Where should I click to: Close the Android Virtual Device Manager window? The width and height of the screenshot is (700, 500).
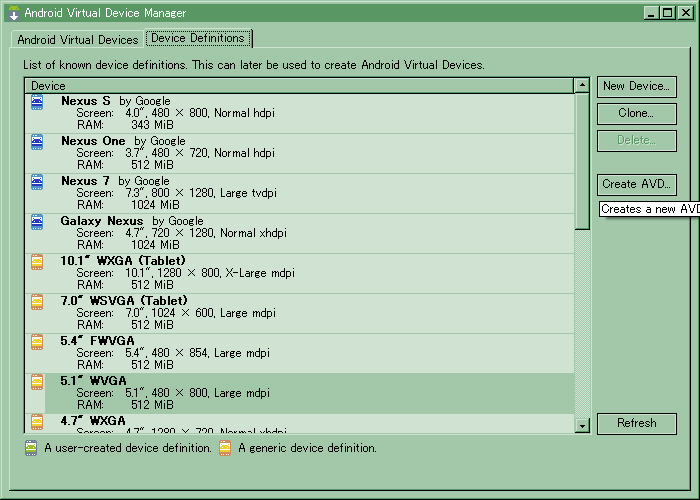(685, 13)
